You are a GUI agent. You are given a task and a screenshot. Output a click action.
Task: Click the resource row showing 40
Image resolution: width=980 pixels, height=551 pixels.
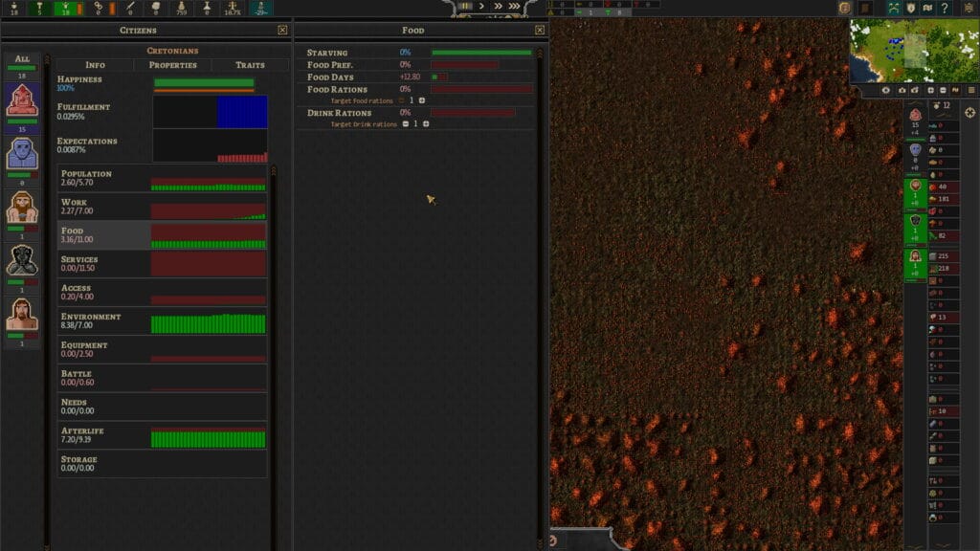click(943, 187)
